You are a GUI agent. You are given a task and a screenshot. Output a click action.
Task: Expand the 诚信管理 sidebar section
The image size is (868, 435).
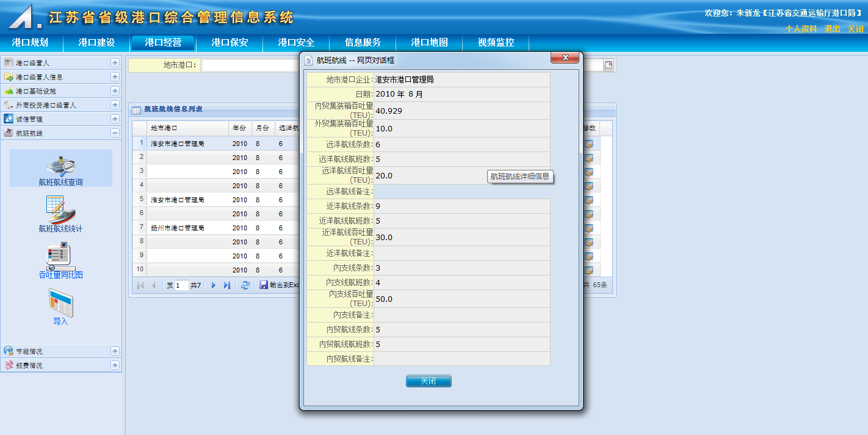[x=115, y=119]
